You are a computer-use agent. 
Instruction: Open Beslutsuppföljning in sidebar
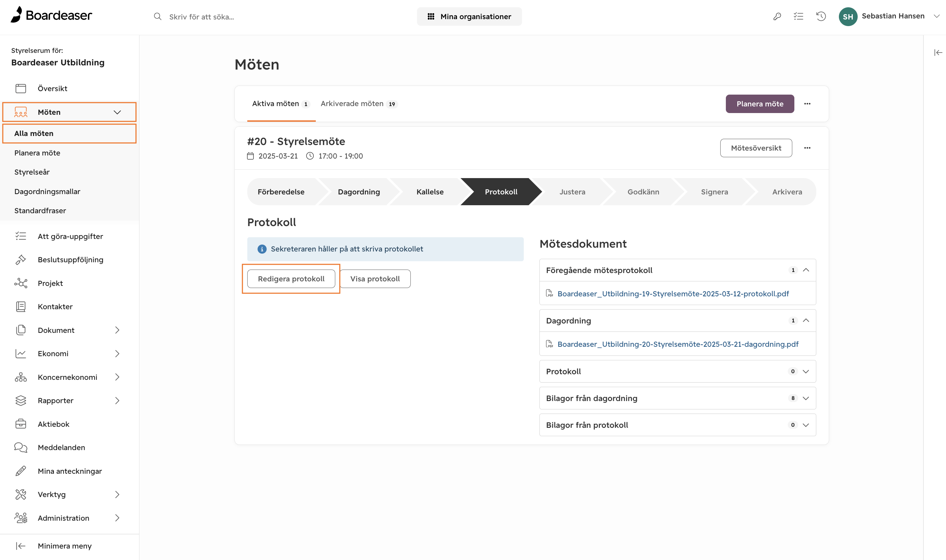click(70, 259)
